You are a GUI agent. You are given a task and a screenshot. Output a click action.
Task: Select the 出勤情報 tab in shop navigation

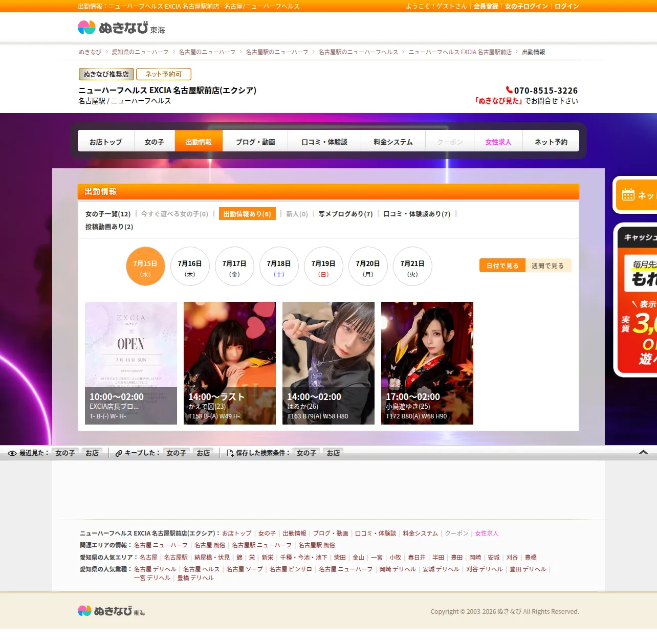coord(199,142)
